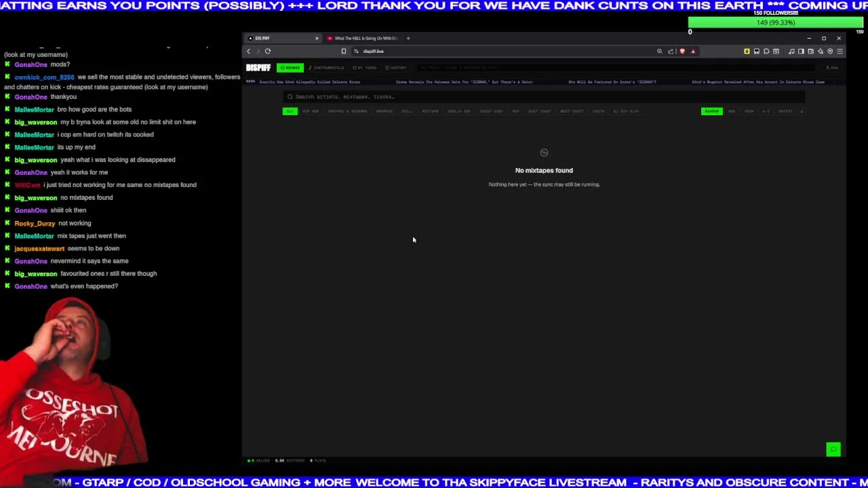Close the DIS PIFF tab
This screenshot has width=868, height=488.
click(x=316, y=39)
